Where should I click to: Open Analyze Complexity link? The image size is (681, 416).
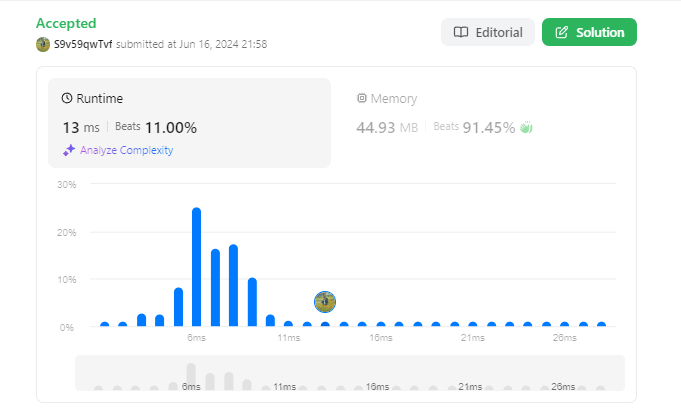126,150
